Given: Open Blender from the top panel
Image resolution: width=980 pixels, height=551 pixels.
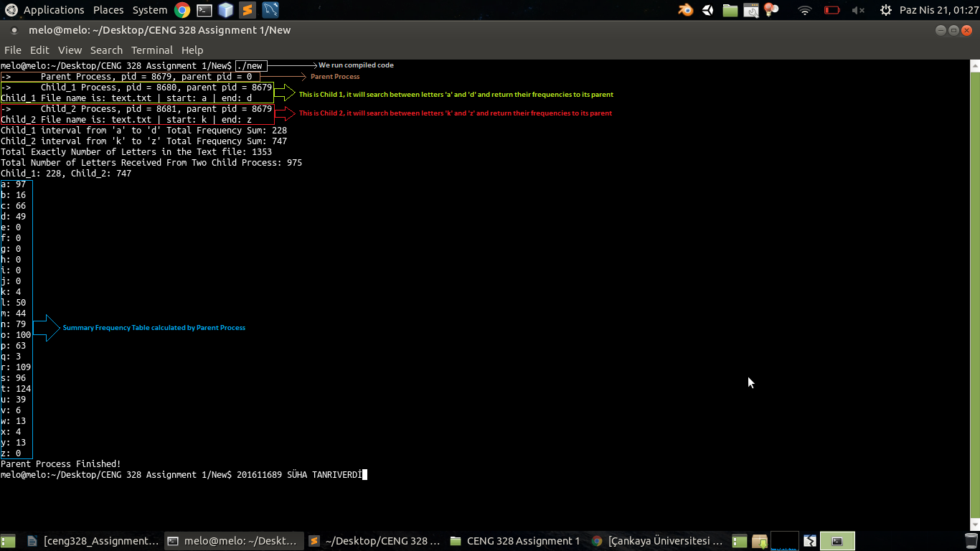Looking at the screenshot, I should click(686, 10).
